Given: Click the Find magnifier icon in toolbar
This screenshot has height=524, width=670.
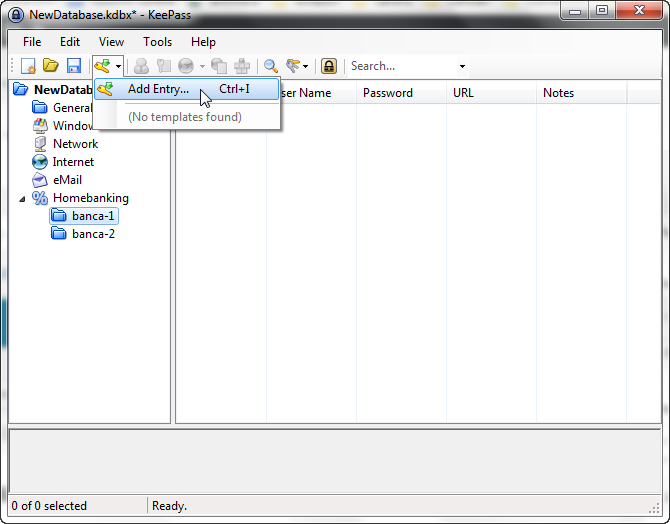Looking at the screenshot, I should coord(270,67).
